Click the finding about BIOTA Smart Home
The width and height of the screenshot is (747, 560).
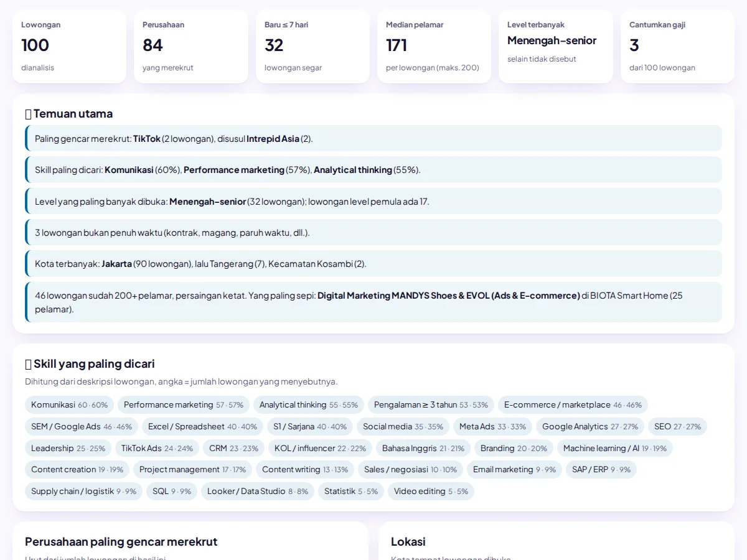click(374, 302)
